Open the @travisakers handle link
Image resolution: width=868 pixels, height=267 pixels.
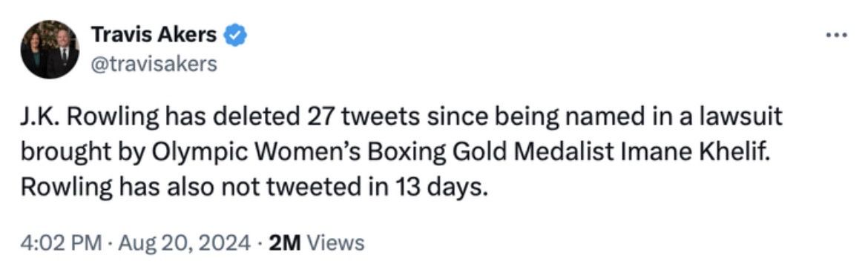coord(154,65)
